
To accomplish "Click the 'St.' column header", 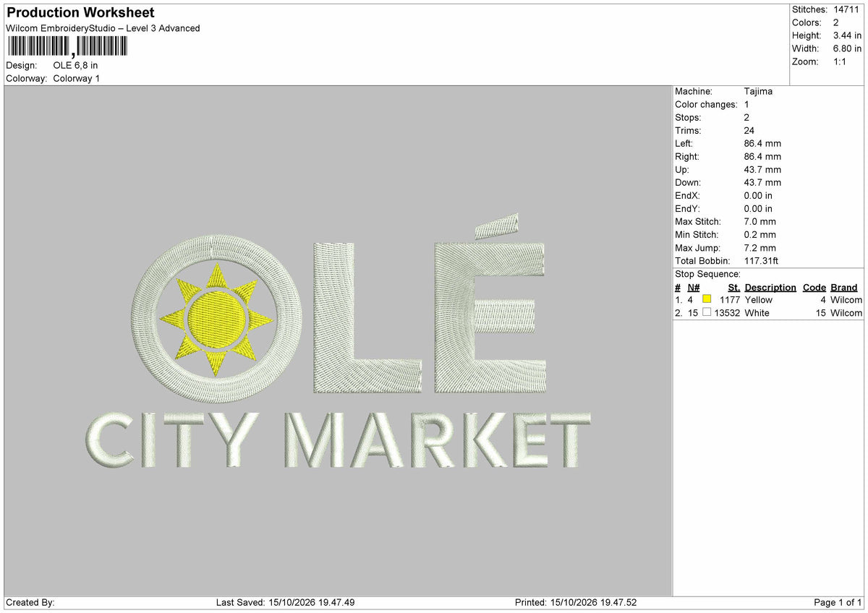I will [x=733, y=287].
